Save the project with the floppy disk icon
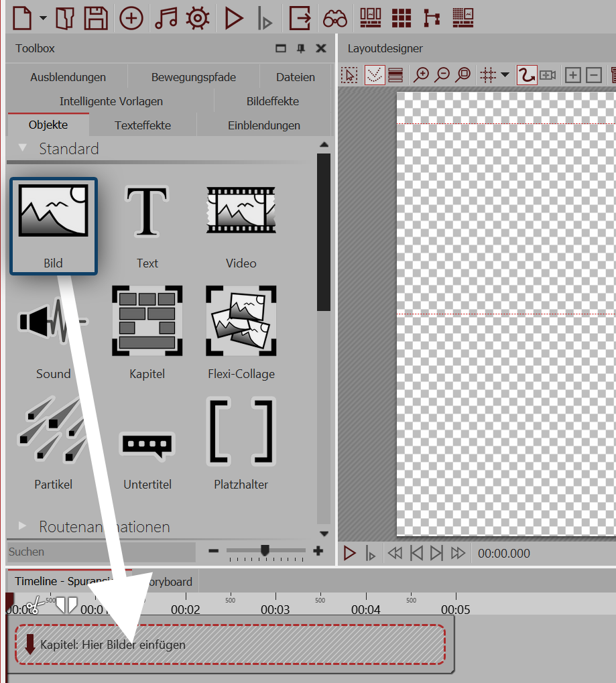 pyautogui.click(x=96, y=18)
